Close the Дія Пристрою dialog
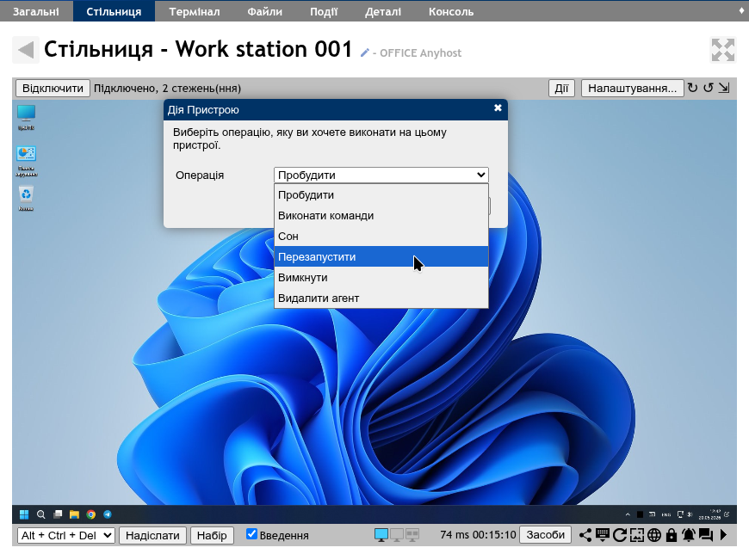749x560 pixels. (498, 108)
